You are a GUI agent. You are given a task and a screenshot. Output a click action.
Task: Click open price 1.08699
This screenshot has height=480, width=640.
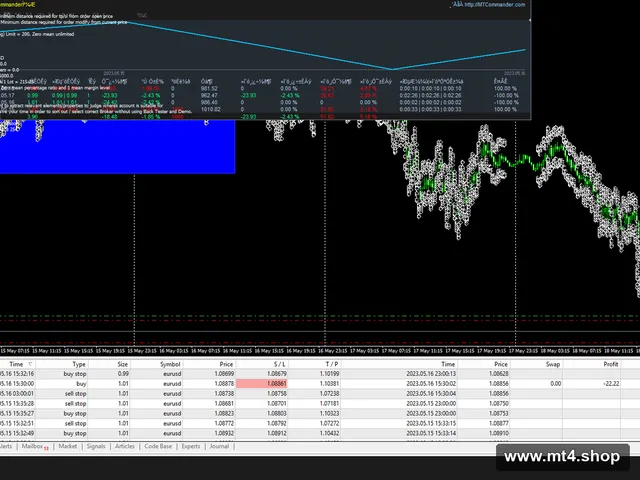tap(224, 373)
